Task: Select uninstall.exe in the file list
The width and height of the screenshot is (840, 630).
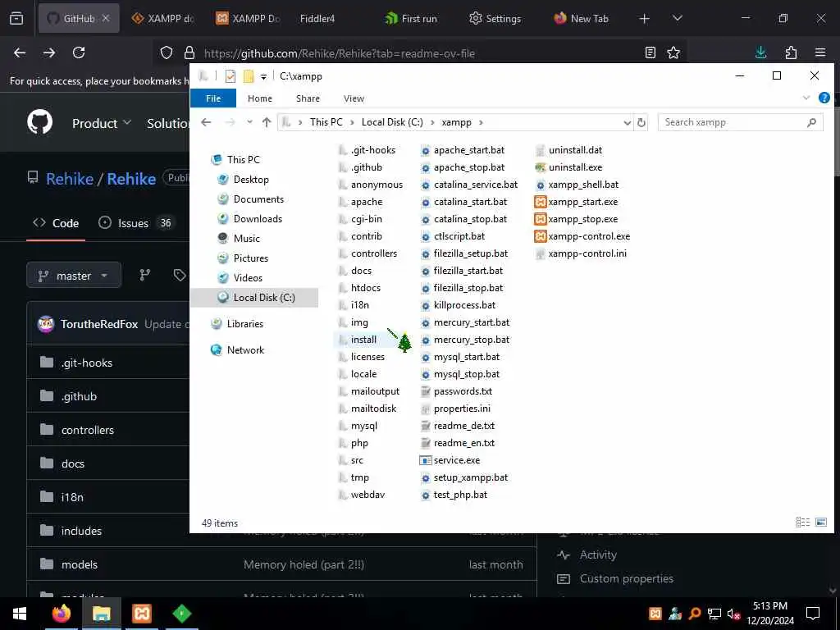Action: click(x=569, y=167)
